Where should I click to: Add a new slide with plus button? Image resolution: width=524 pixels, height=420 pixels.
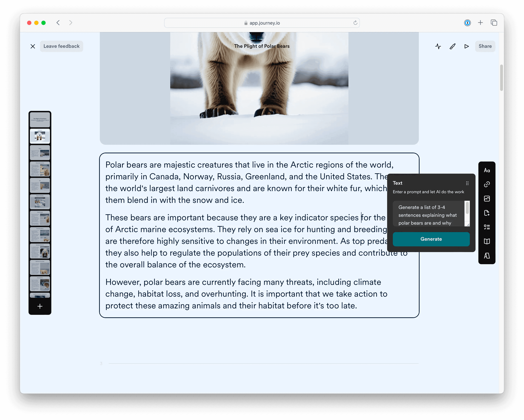coord(40,306)
